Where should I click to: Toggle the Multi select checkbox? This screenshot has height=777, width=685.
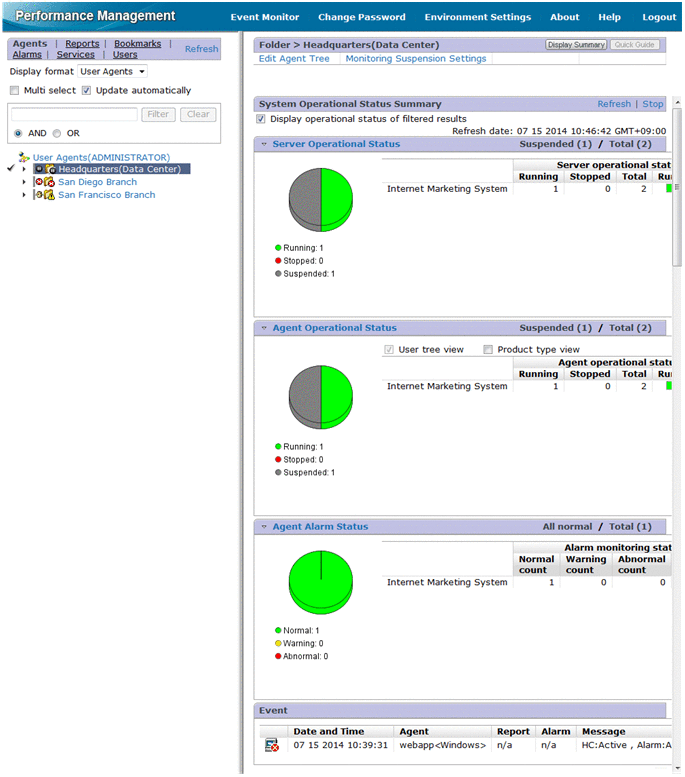[15, 91]
